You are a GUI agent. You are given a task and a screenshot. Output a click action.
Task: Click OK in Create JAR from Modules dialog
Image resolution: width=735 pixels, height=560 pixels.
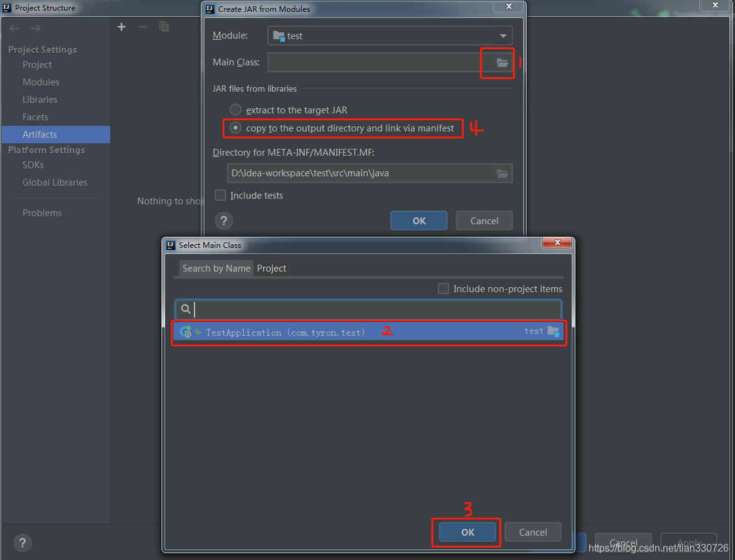[419, 221]
